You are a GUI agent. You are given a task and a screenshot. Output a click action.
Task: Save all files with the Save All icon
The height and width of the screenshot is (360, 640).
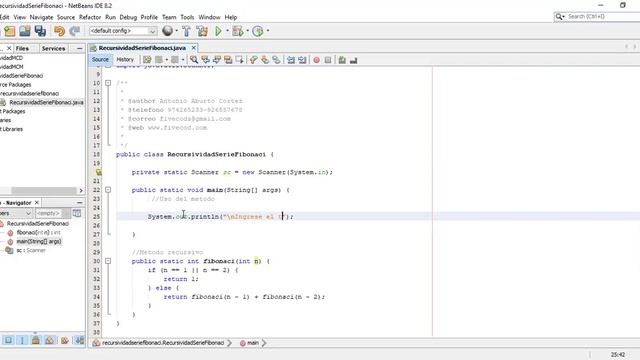tap(40, 31)
